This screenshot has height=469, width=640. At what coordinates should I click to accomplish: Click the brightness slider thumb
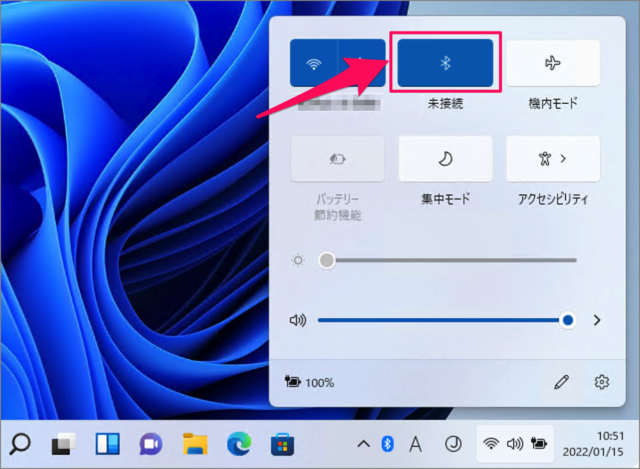(327, 260)
